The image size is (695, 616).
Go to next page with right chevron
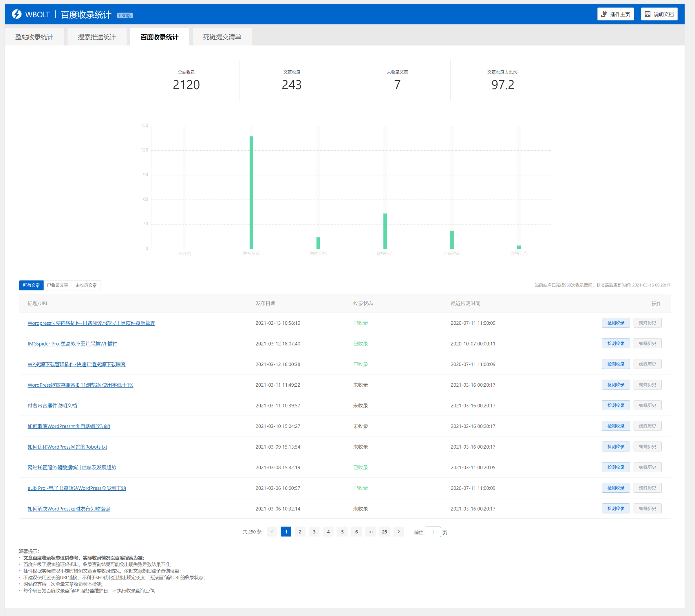coord(398,532)
